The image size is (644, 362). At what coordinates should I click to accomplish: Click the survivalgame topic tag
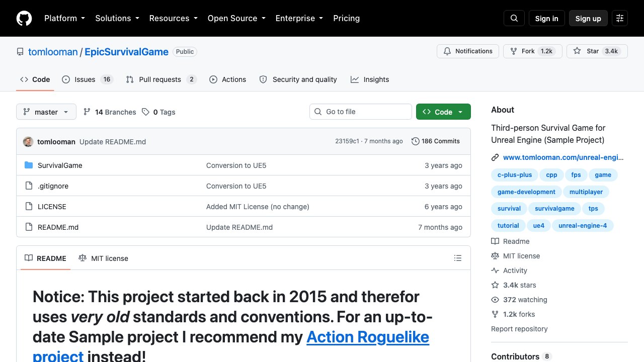(x=554, y=209)
